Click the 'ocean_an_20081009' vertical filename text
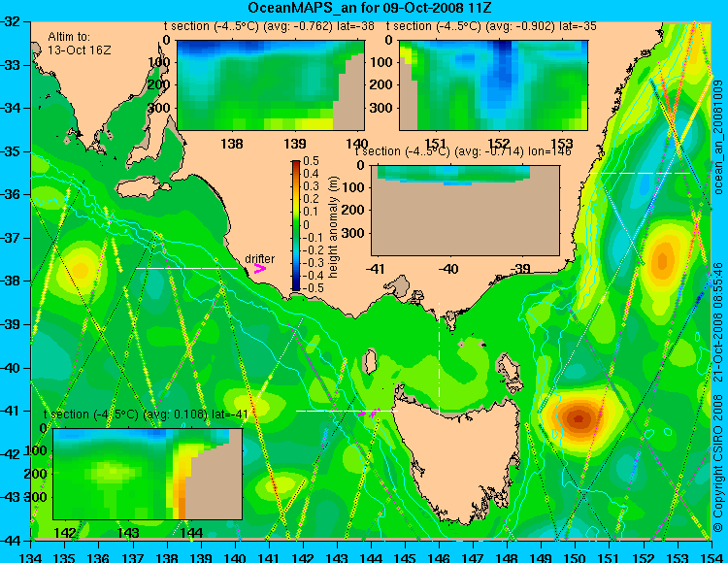Screen dimensions: 728x563 [x=718, y=137]
